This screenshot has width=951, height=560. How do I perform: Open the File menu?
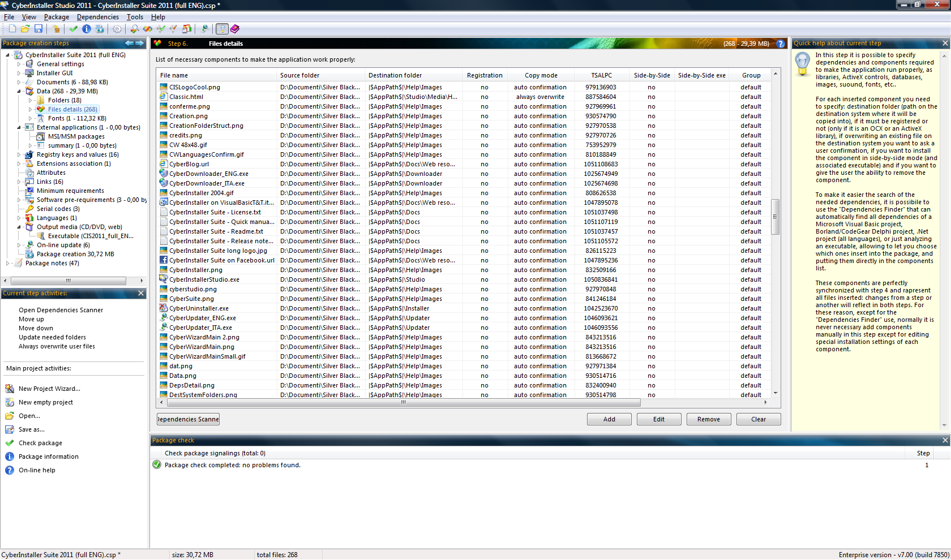point(9,17)
